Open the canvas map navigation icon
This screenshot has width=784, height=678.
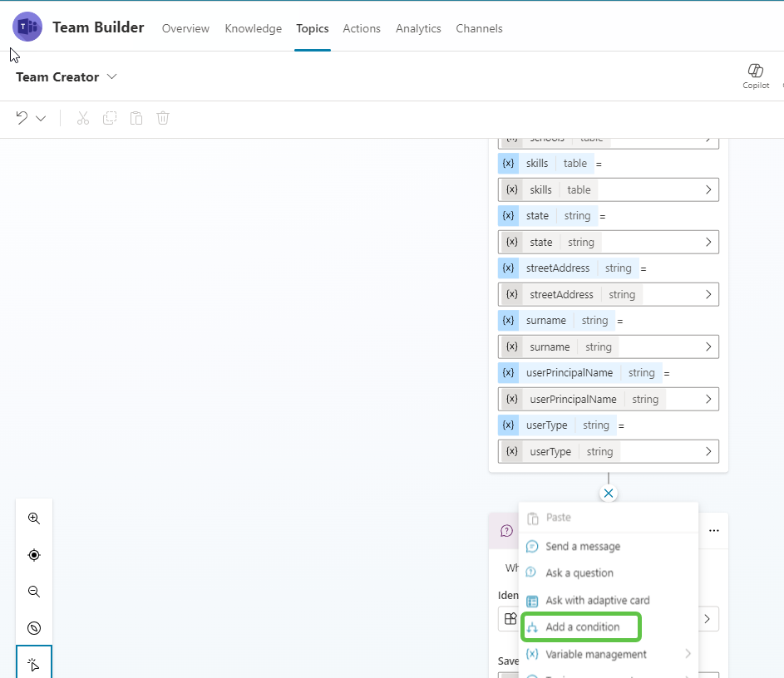pos(34,628)
